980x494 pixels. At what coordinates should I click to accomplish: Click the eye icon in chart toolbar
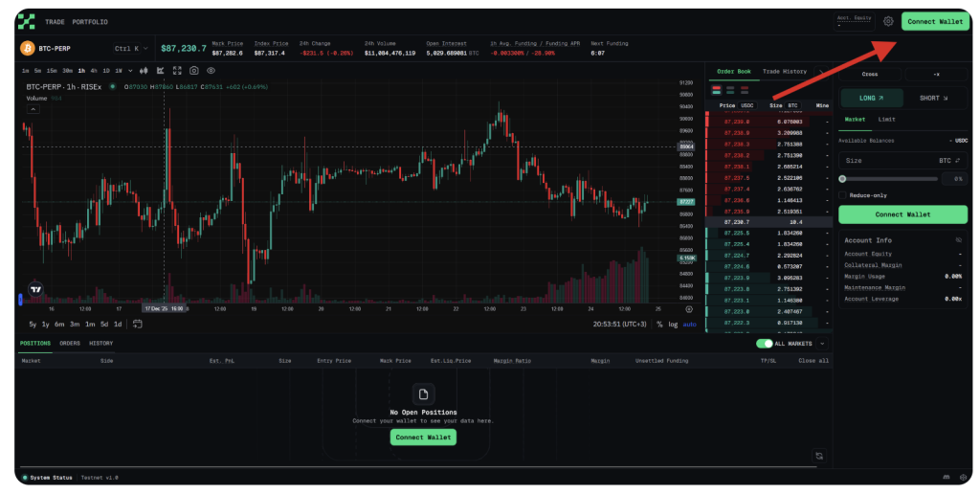click(x=211, y=70)
